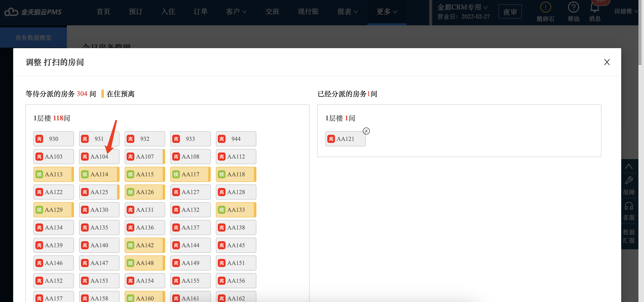Viewport: 644px width, 302px height.
Task: Pick room AA112
Action: (x=236, y=157)
